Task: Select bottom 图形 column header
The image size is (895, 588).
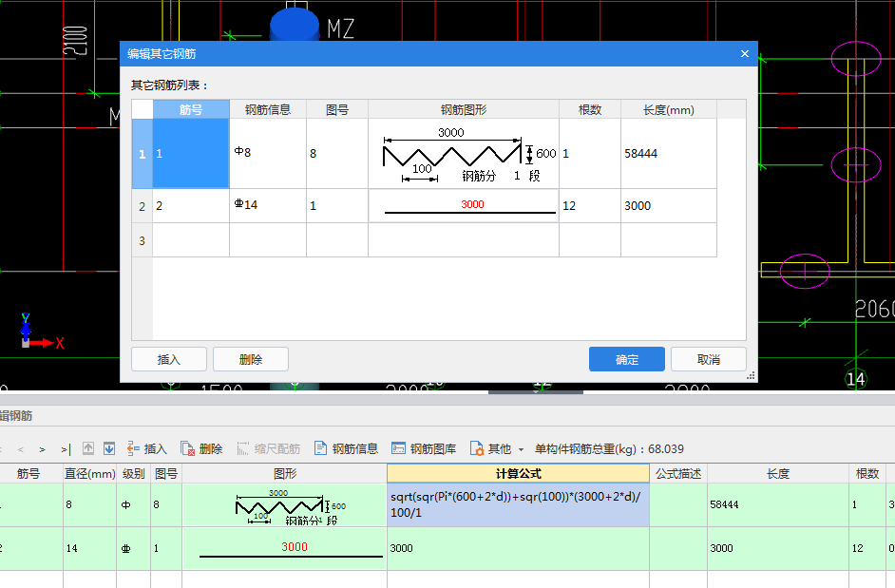Action: 284,473
